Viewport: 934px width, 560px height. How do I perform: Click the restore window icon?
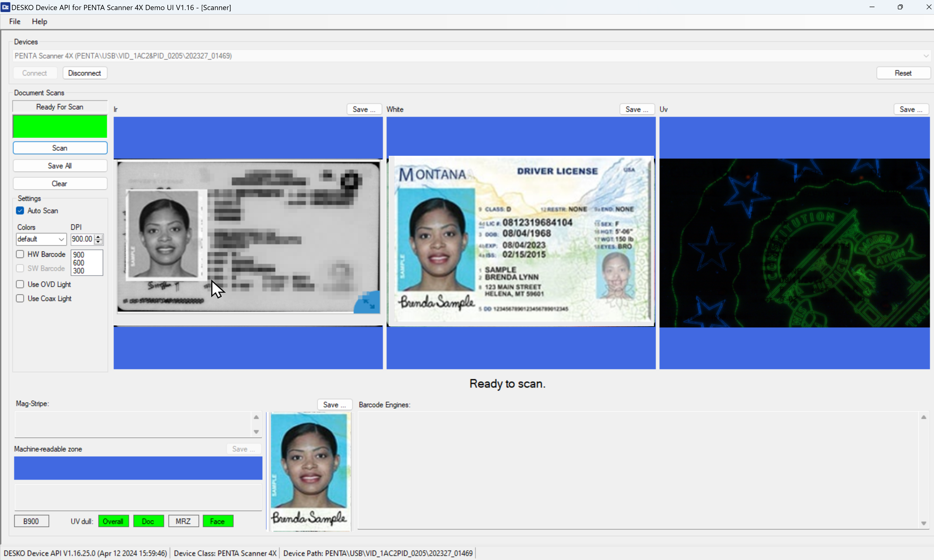click(900, 7)
